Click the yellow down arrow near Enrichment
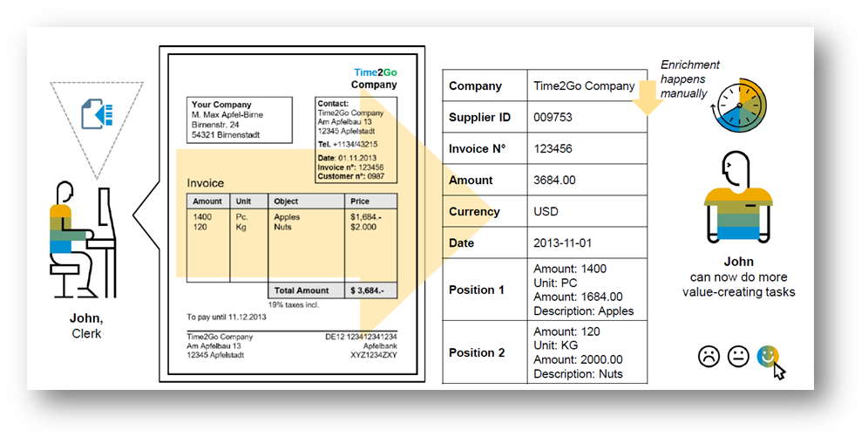This screenshot has height=444, width=868. tap(647, 96)
